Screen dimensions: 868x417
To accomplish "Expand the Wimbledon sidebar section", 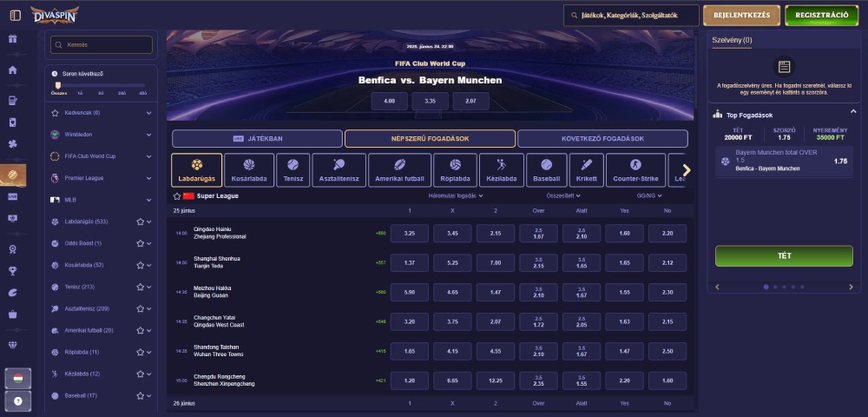I will [148, 135].
